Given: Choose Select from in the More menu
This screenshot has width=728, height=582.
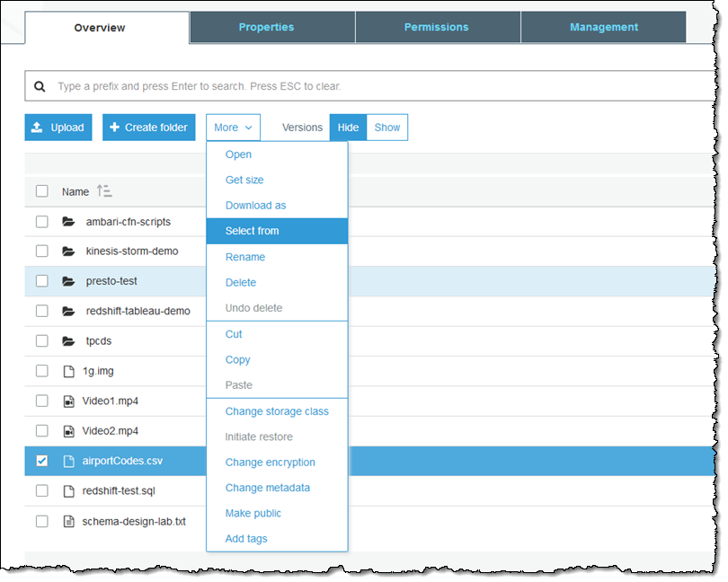Looking at the screenshot, I should pos(253,231).
